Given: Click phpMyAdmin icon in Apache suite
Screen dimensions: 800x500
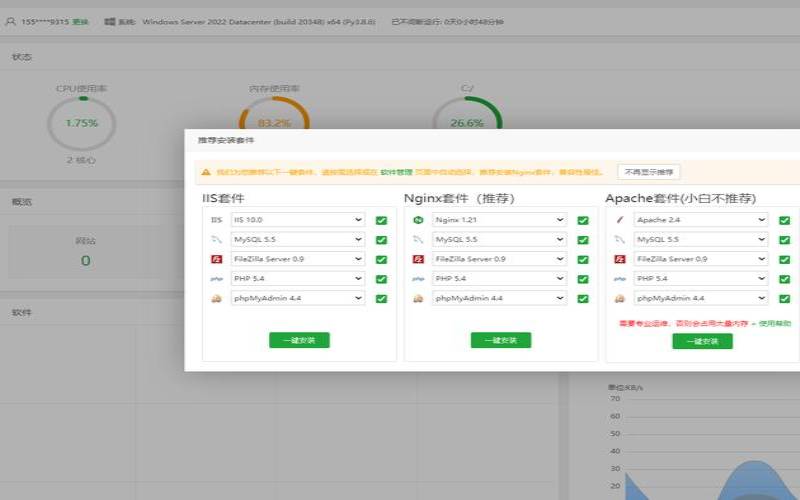Looking at the screenshot, I should coord(620,298).
